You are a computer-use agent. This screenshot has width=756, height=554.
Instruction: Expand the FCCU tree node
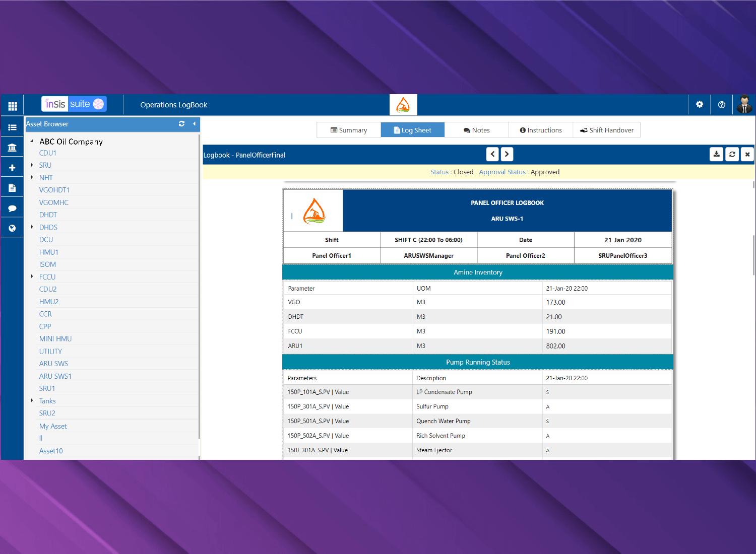32,276
